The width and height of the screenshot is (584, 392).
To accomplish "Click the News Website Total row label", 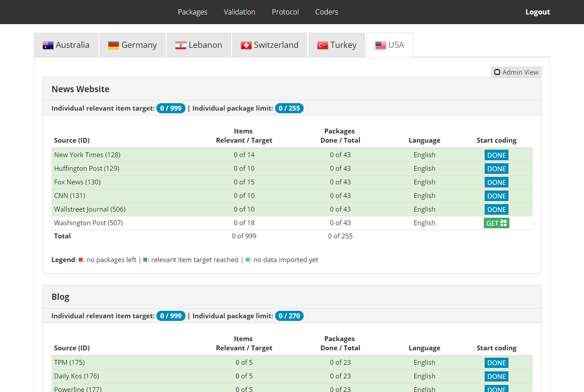I will (x=62, y=236).
